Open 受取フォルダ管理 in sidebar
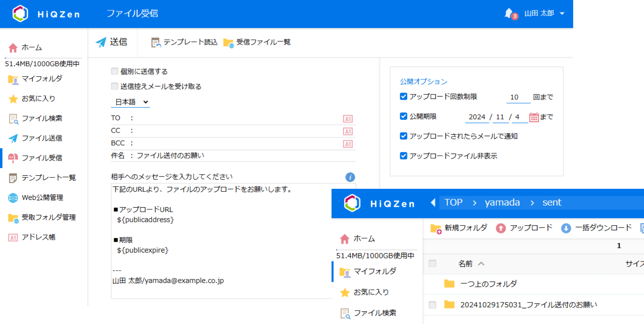This screenshot has width=644, height=324. (42, 218)
